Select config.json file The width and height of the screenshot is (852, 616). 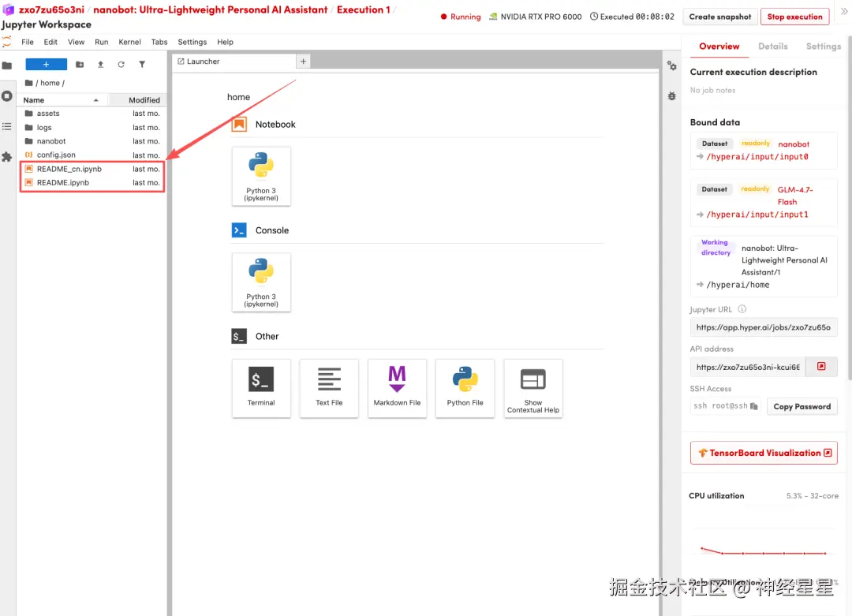[92, 155]
